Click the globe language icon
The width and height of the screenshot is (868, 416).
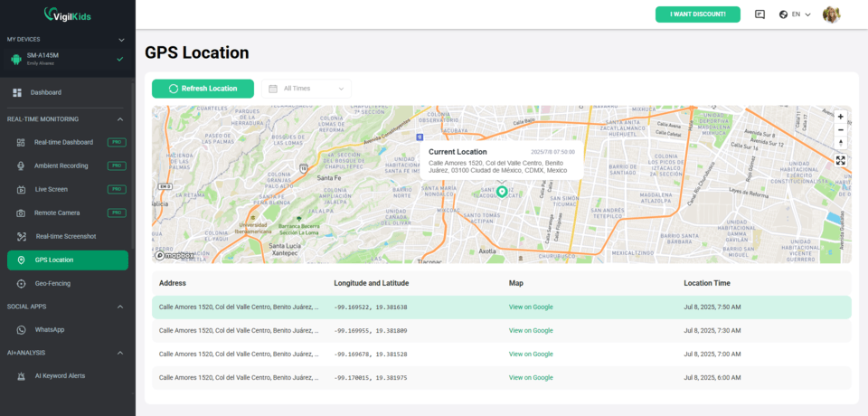[783, 14]
